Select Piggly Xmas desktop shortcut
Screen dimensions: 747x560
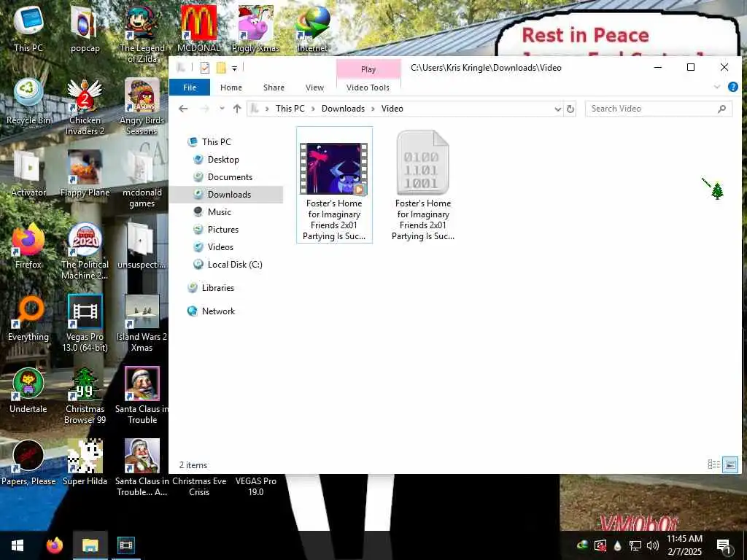[255, 29]
